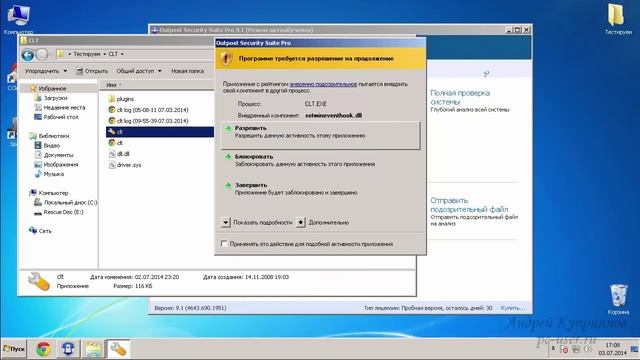The height and width of the screenshot is (360, 640).
Task: Click Купить link in Outpost status bar
Action: coord(513,308)
